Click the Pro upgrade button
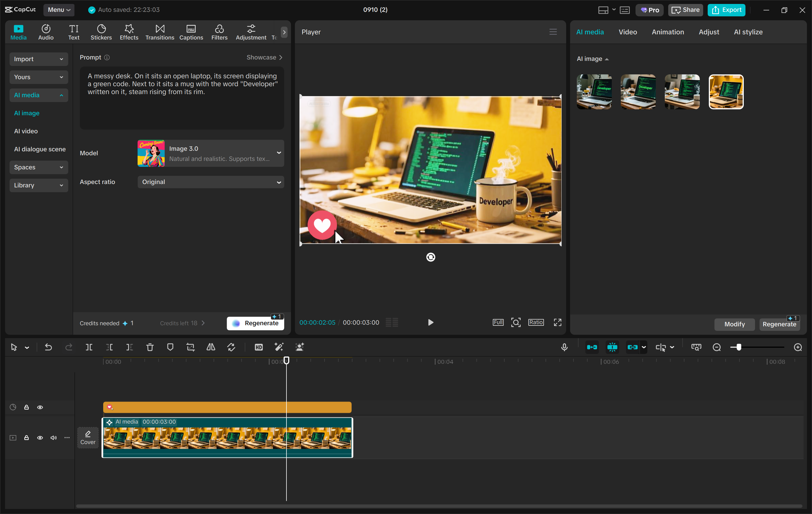Image resolution: width=812 pixels, height=514 pixels. click(650, 10)
